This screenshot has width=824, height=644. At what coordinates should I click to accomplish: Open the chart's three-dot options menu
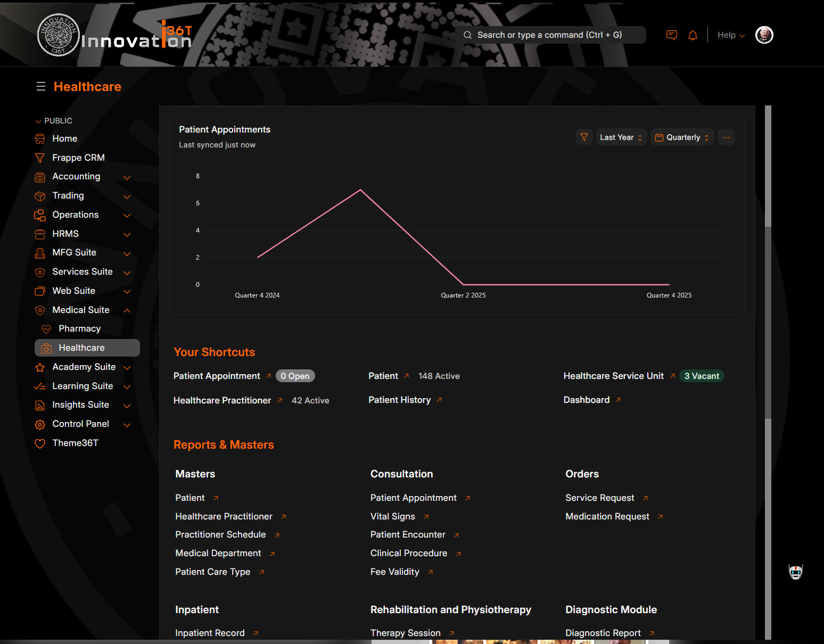(726, 137)
